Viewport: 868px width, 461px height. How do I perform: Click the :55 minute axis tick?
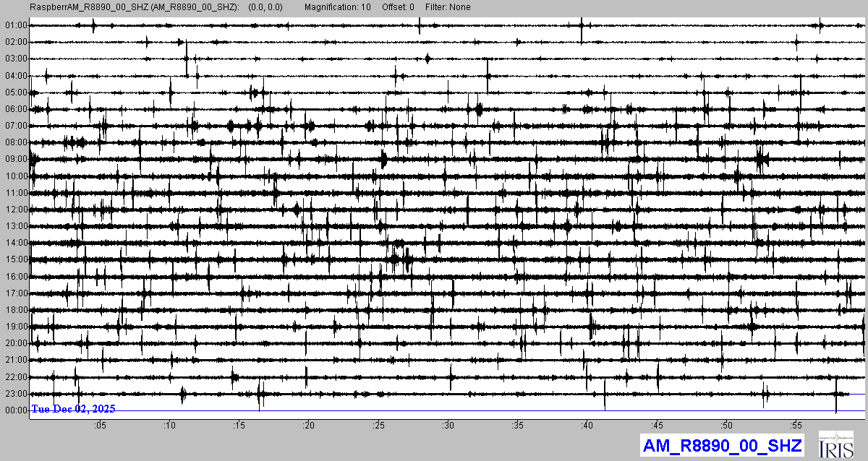[796, 425]
